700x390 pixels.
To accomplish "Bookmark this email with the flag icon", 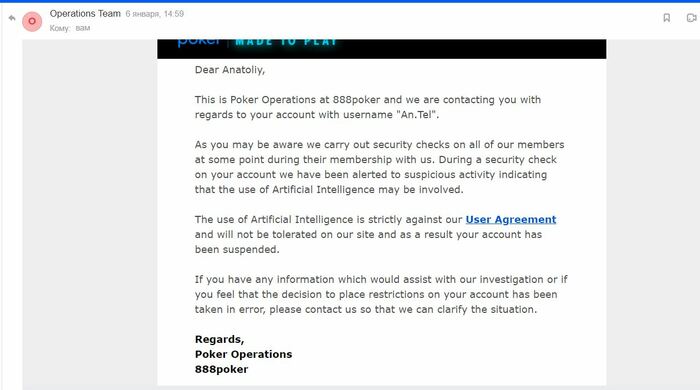I will click(667, 18).
